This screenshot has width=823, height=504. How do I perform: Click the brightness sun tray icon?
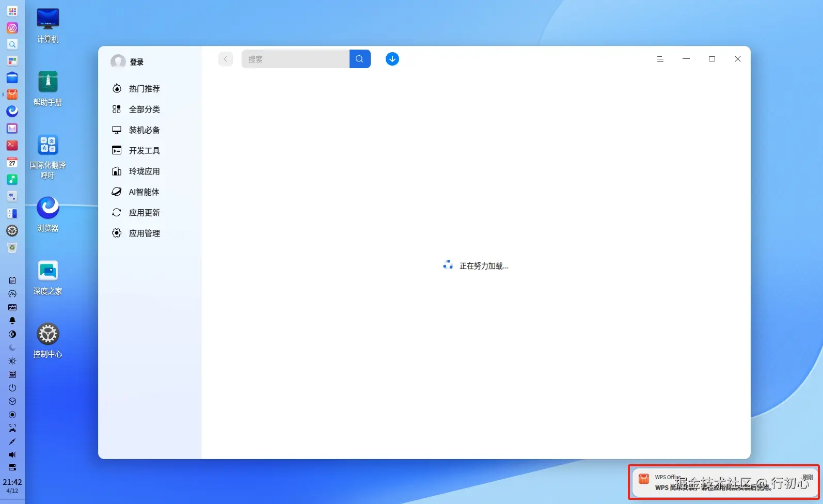12,361
